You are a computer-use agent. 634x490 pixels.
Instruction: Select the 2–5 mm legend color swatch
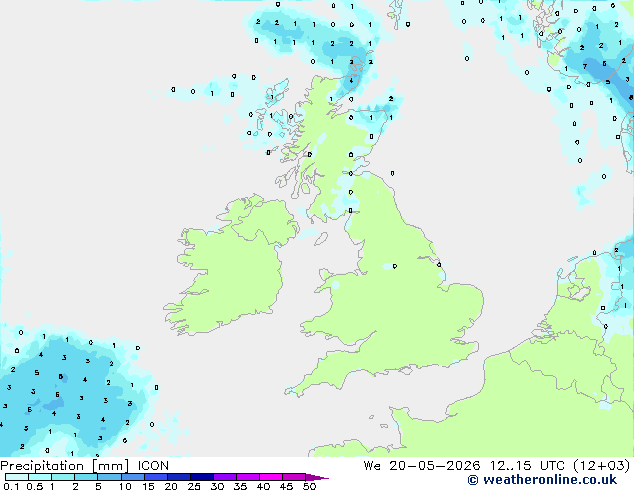[x=86, y=477]
